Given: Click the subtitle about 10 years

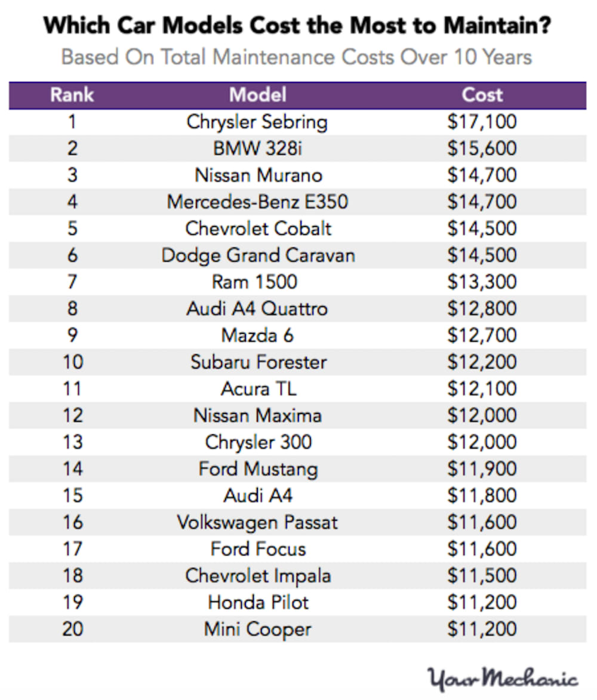Looking at the screenshot, I should tap(297, 57).
